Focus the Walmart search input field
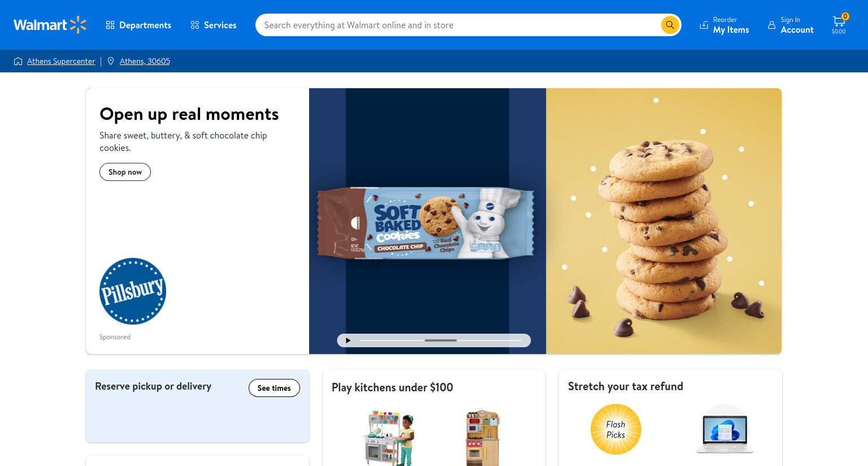868x466 pixels. [458, 25]
